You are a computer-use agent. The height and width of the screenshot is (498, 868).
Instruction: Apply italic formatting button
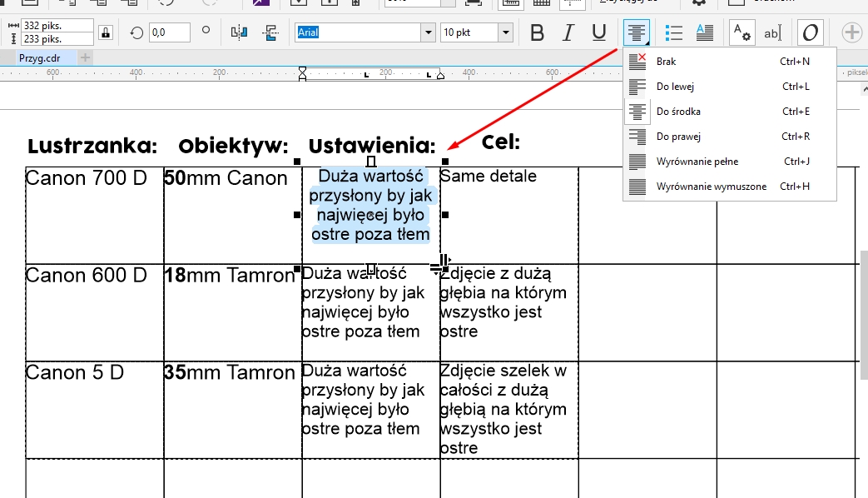pyautogui.click(x=568, y=33)
